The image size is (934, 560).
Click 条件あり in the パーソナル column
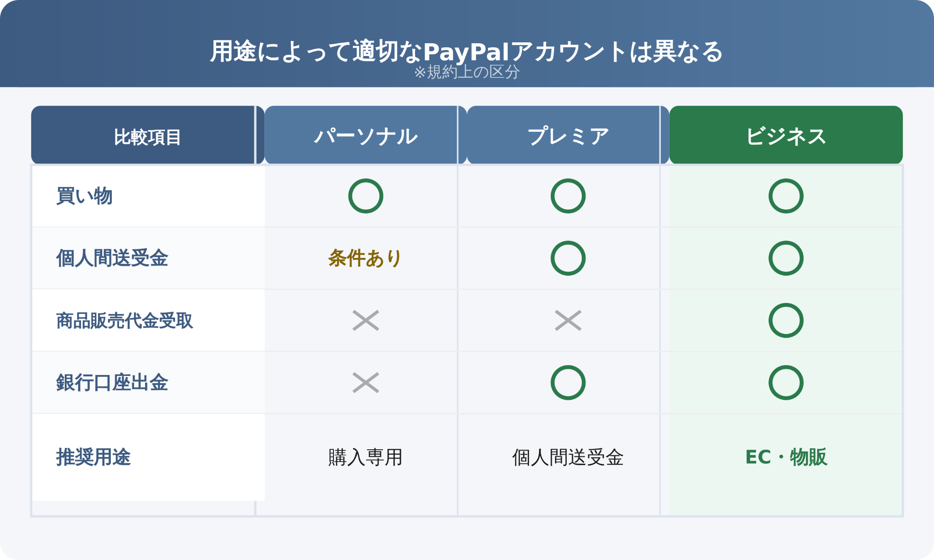click(x=365, y=258)
